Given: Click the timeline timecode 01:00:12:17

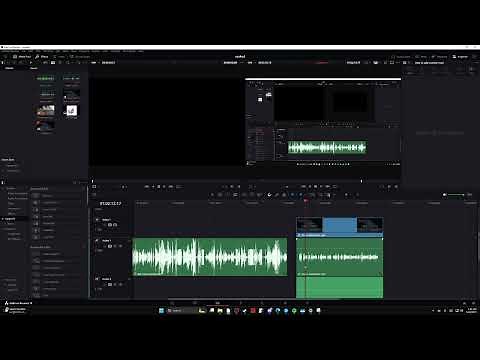Looking at the screenshot, I should click(x=110, y=203).
